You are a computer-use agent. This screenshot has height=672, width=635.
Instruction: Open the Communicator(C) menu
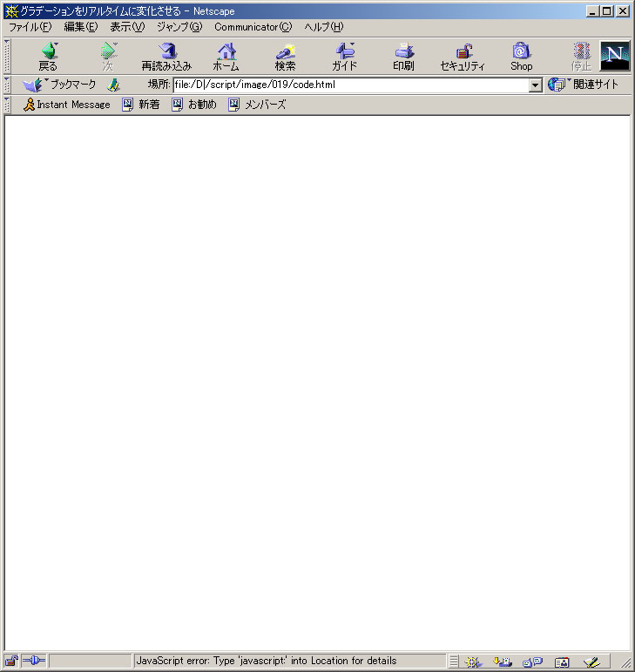click(253, 27)
